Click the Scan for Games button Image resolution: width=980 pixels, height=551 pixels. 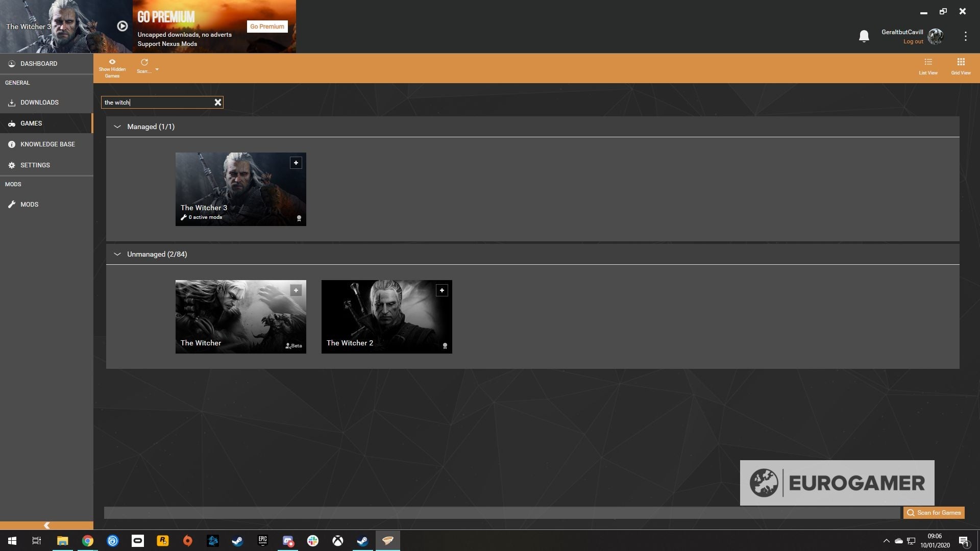coord(934,513)
